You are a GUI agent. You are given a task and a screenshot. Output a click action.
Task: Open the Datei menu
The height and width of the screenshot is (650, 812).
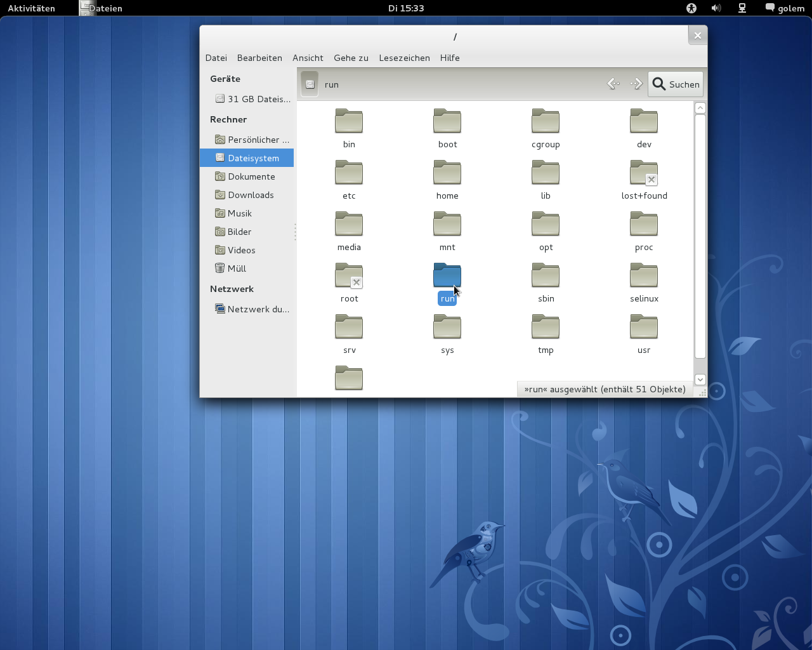[x=216, y=58]
